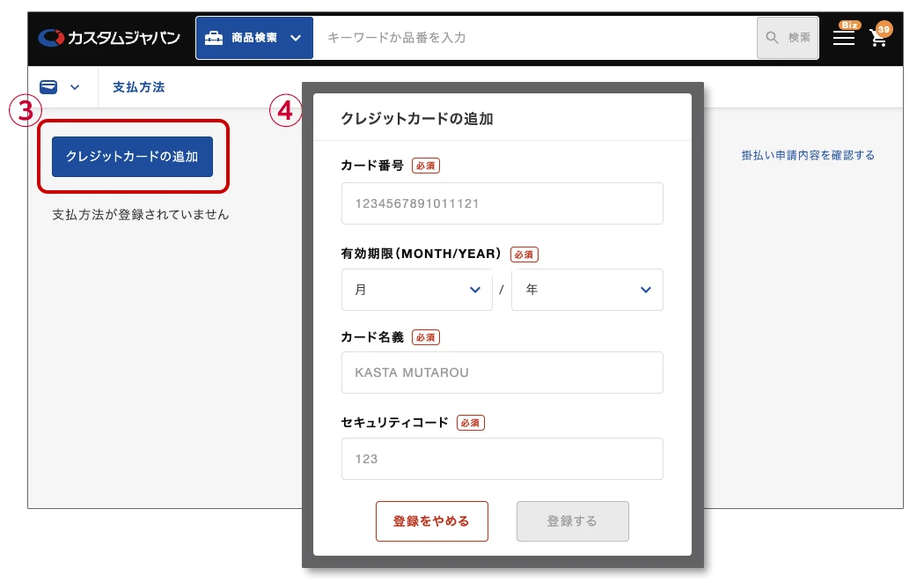Viewport: 924px width, 583px height.
Task: Click the toolbox icon in 商品検索
Action: click(x=213, y=38)
